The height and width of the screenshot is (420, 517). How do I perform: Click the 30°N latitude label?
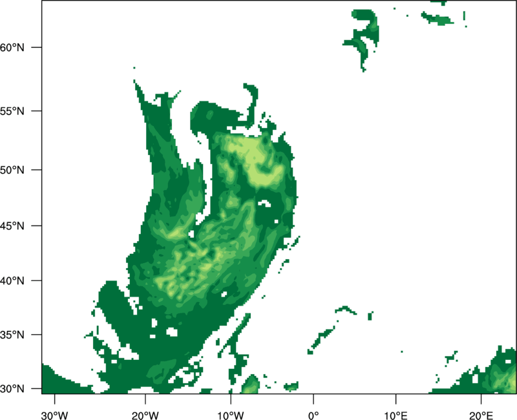coord(12,389)
